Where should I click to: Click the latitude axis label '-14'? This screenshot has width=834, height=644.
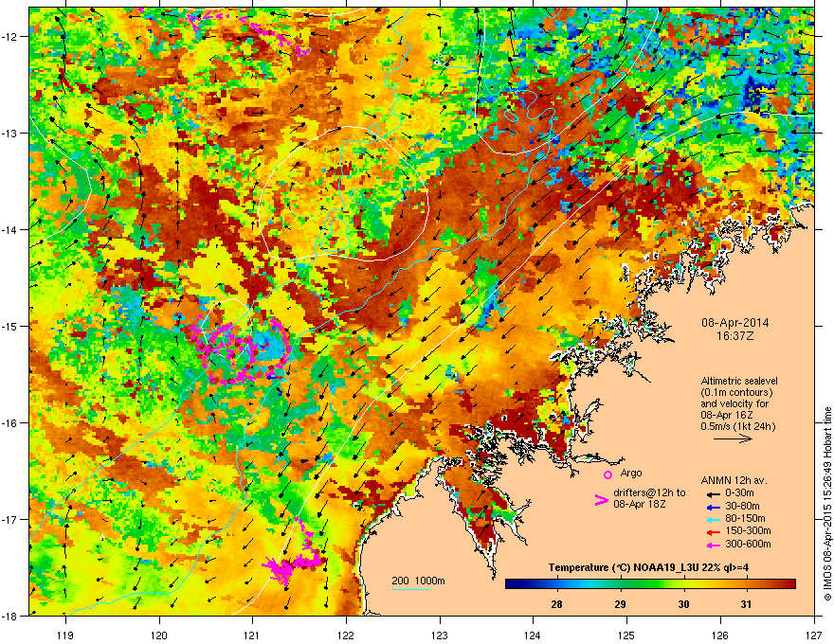click(x=9, y=229)
